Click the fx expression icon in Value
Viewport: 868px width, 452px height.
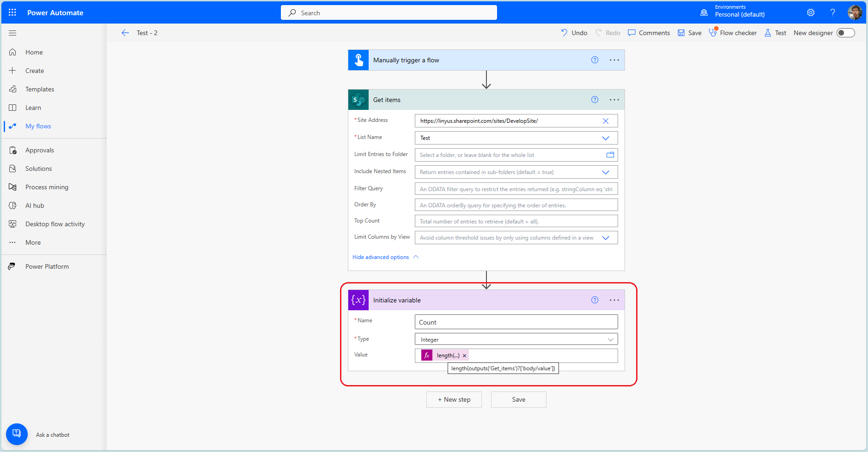pyautogui.click(x=427, y=355)
